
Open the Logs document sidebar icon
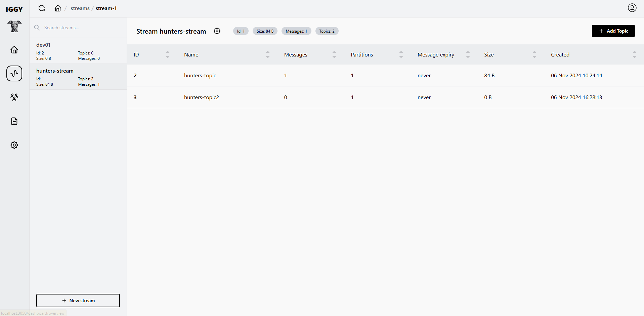tap(14, 121)
